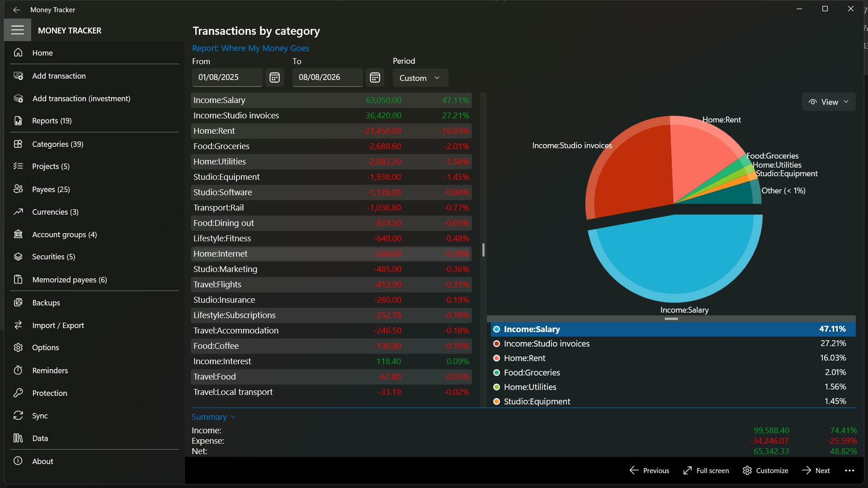868x488 pixels.
Task: Click the Currencies (3) chart icon
Action: (18, 212)
